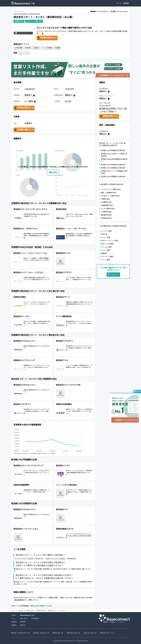Viewport: 141px width, 644px height.
Task: Select the イベント写真撮影 keyword tag
Action: click(x=47, y=48)
